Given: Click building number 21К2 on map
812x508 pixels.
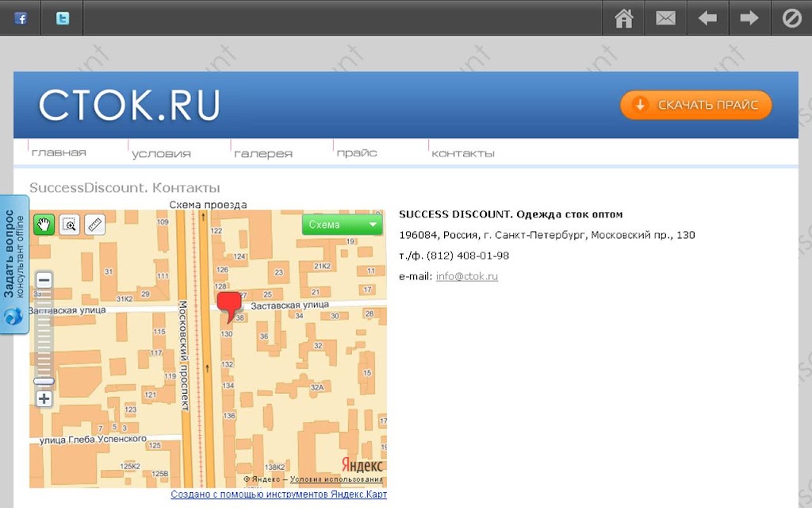Looking at the screenshot, I should 322,266.
